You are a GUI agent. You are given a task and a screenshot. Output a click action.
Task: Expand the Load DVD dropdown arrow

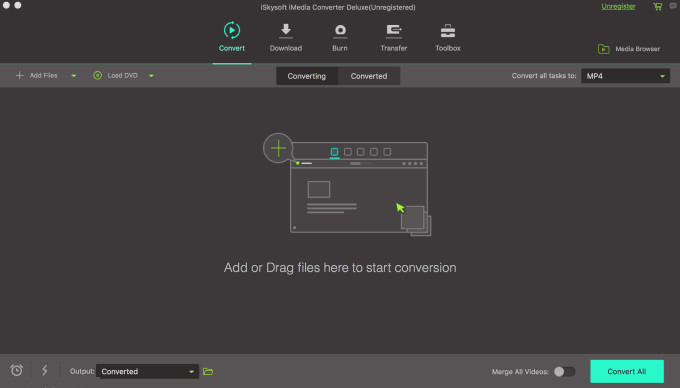click(151, 76)
